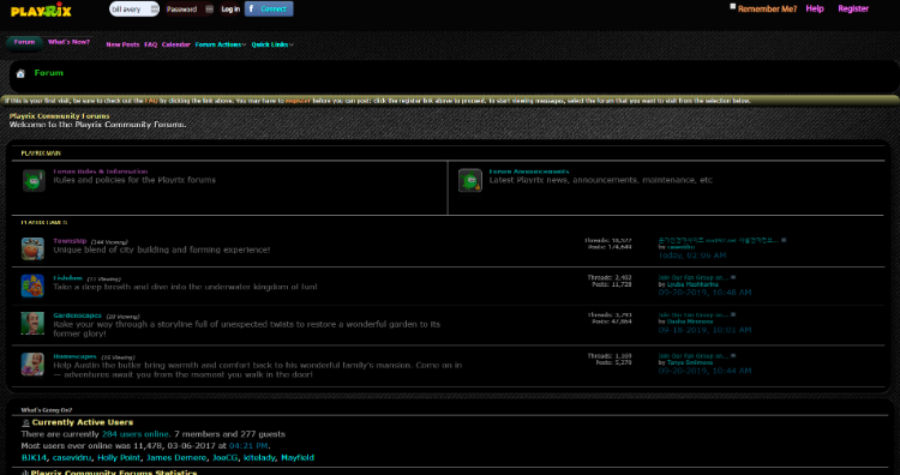Click the FAQ link in the notice bar

151,101
